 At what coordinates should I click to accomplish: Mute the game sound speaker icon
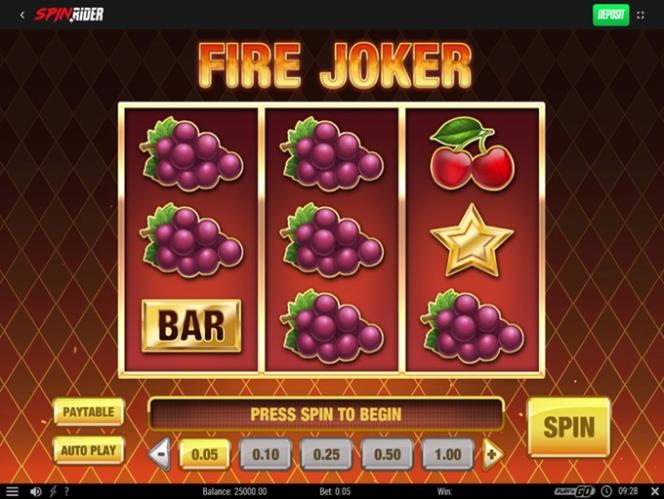(36, 491)
